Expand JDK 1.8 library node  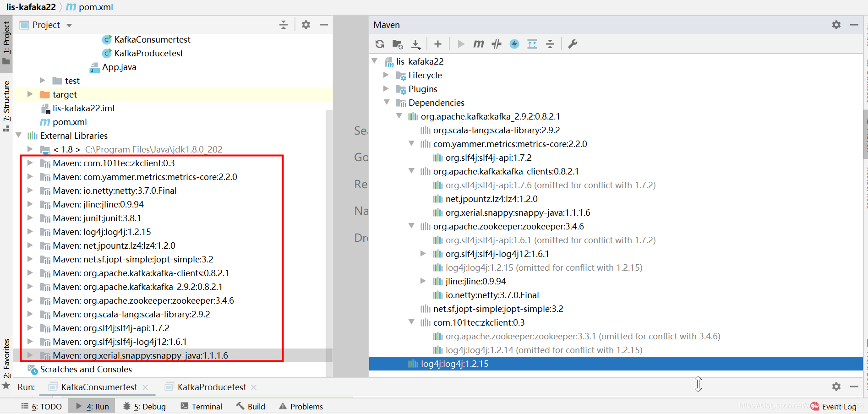pyautogui.click(x=30, y=149)
